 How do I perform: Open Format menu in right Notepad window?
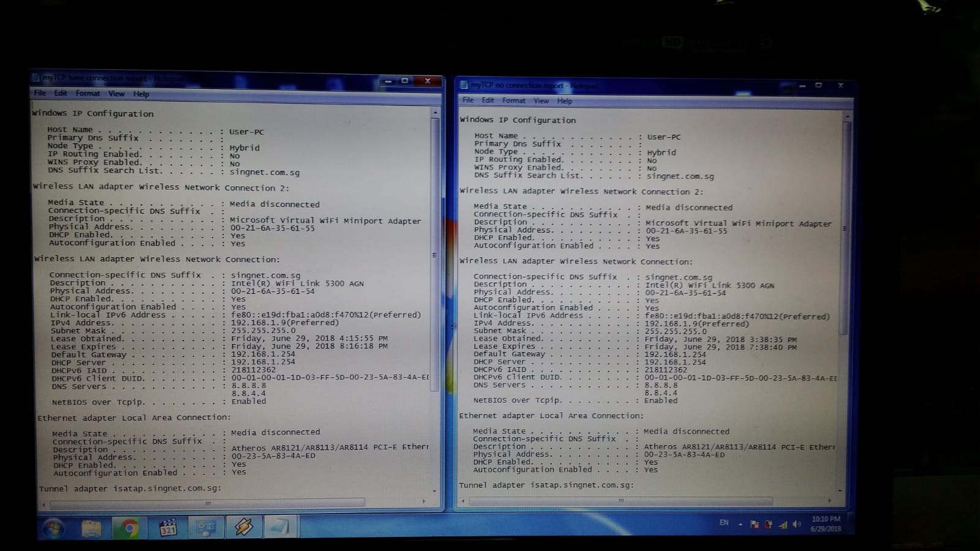[514, 100]
